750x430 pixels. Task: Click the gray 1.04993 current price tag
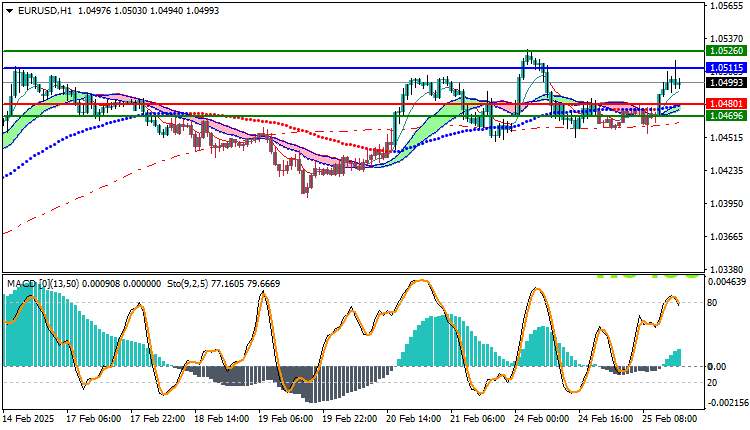[x=726, y=82]
